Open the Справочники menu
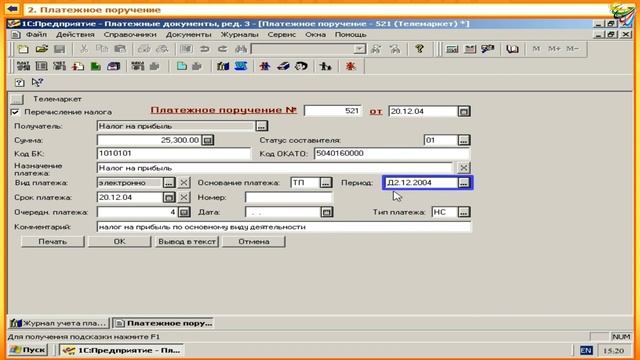Viewport: 640px width, 360px height. (130, 35)
